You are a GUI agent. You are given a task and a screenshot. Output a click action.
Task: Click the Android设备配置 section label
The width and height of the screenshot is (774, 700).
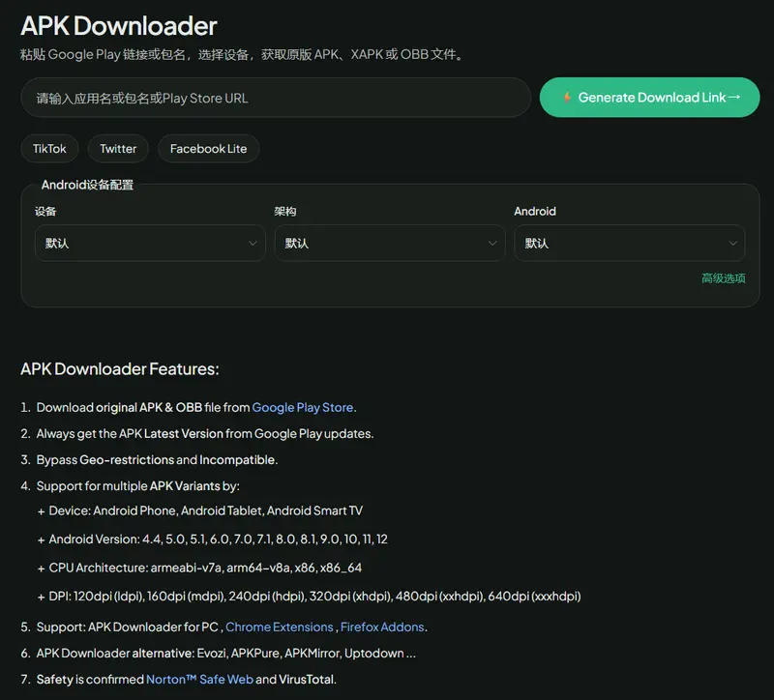pos(87,185)
